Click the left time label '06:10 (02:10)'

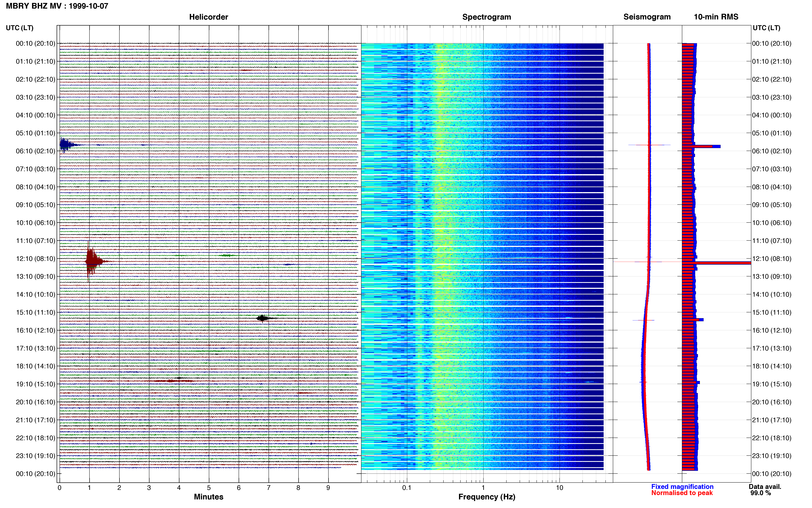(x=36, y=151)
